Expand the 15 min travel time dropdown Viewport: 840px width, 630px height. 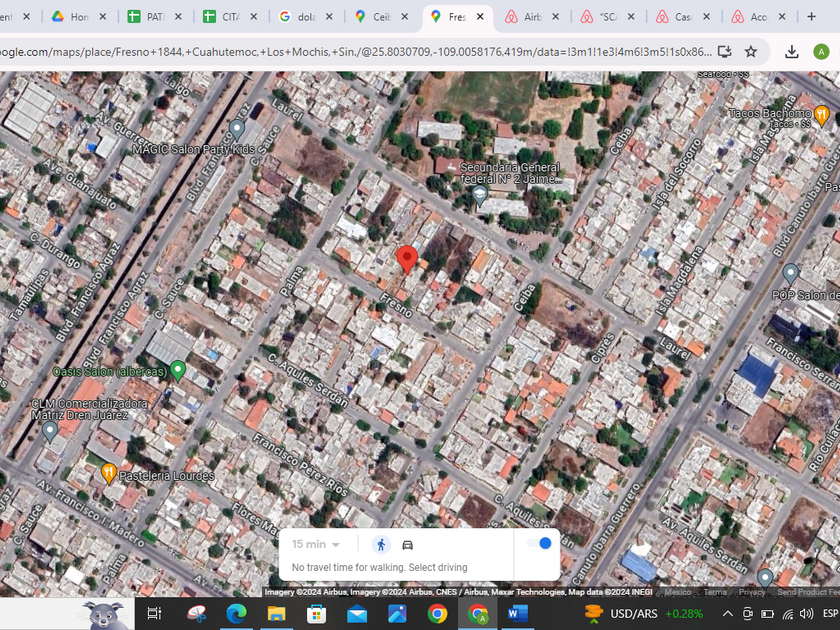coord(316,544)
